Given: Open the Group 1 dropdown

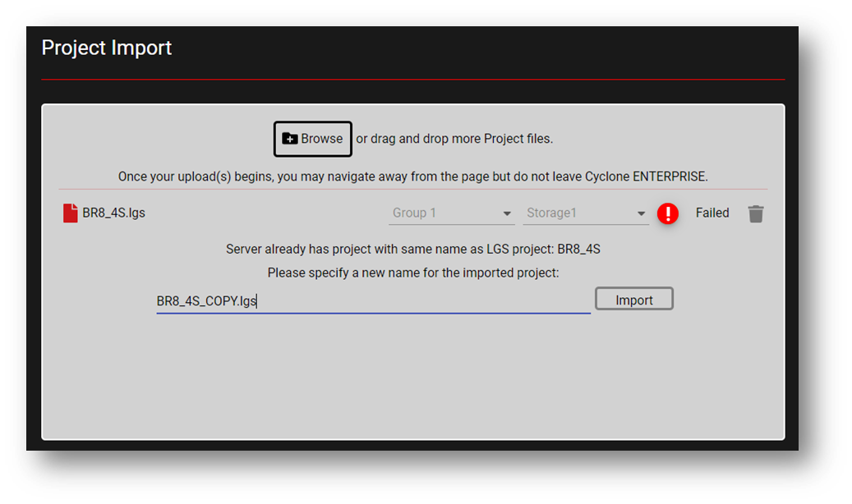Looking at the screenshot, I should click(x=452, y=213).
